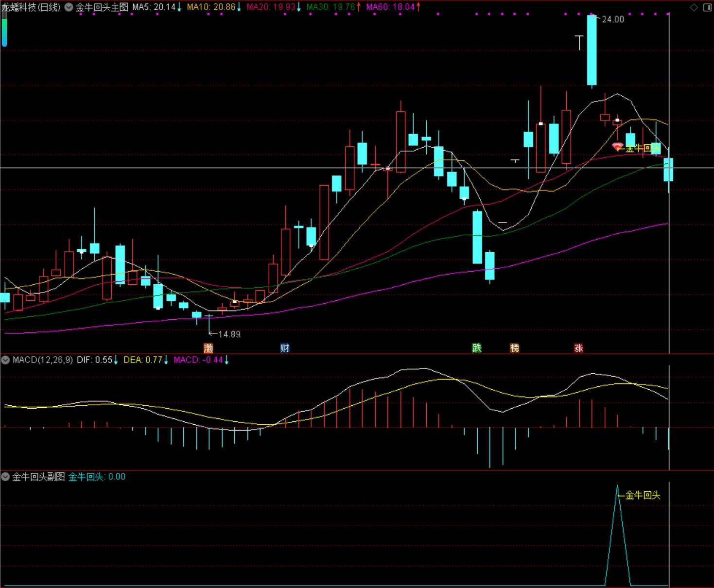
Task: Click the 激 event marker
Action: tap(209, 348)
